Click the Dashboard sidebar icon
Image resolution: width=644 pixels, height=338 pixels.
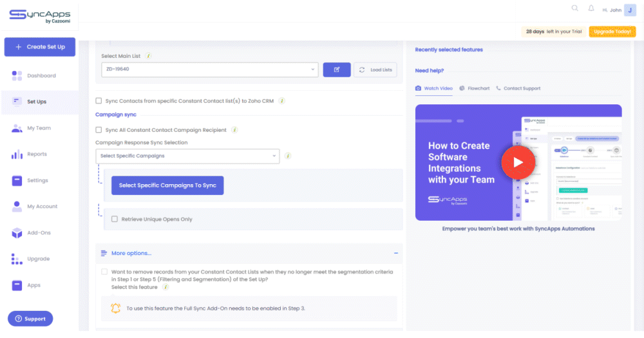(x=17, y=75)
